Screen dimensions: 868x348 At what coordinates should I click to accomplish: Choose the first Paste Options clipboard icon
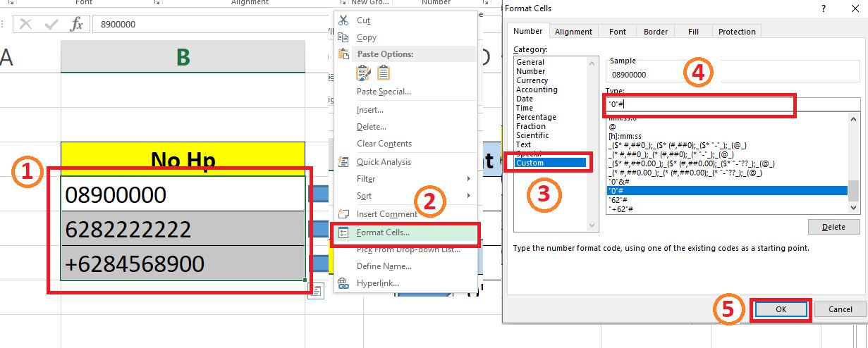coord(364,72)
